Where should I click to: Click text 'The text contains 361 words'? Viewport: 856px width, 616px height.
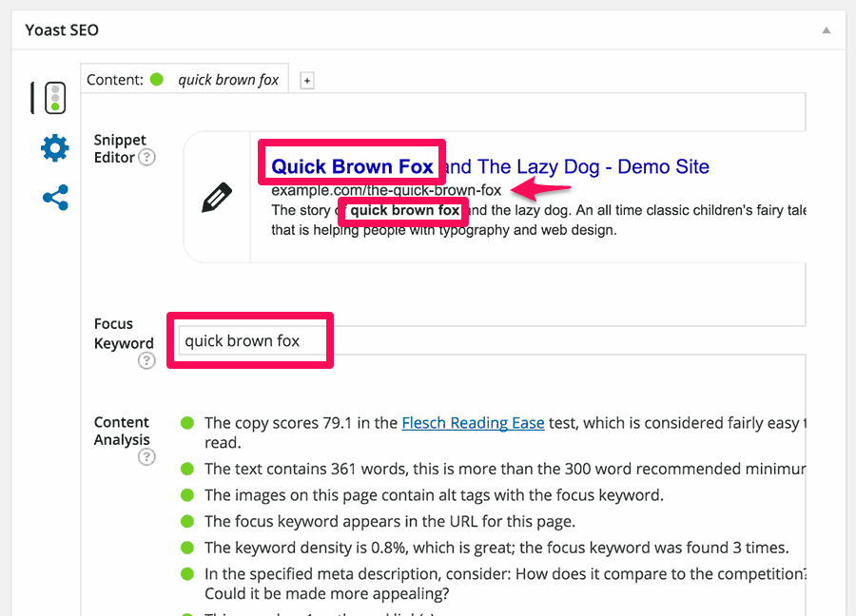coord(305,469)
